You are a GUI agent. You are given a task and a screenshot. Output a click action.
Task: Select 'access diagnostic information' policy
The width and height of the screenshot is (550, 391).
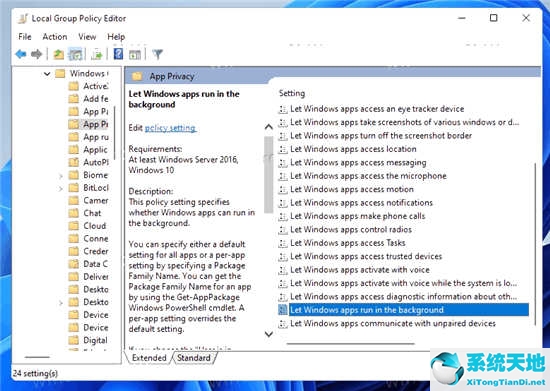(403, 297)
